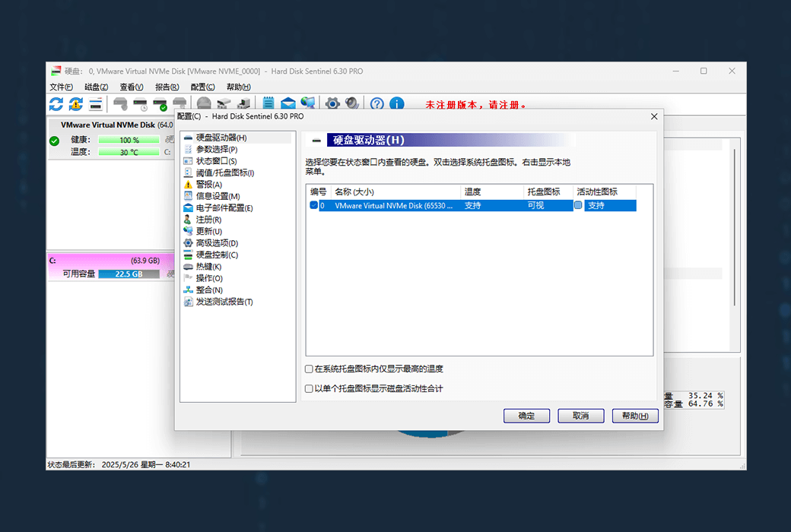791x532 pixels.
Task: Click the 取消 button
Action: coord(580,416)
